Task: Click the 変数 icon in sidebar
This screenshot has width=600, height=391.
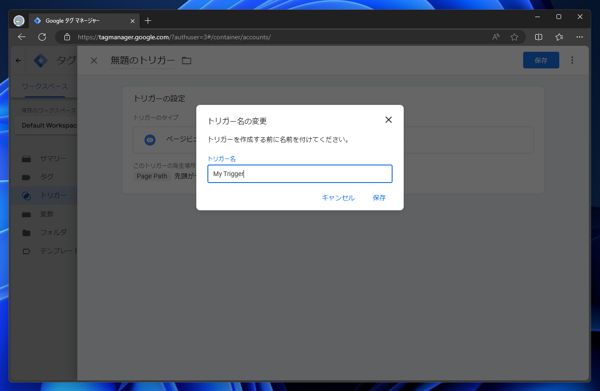Action: pyautogui.click(x=26, y=214)
